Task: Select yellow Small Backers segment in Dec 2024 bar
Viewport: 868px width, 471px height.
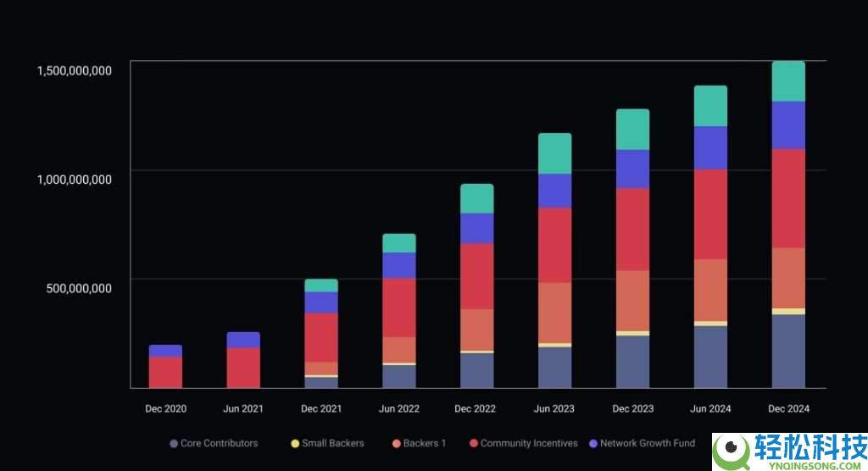Action: [788, 312]
